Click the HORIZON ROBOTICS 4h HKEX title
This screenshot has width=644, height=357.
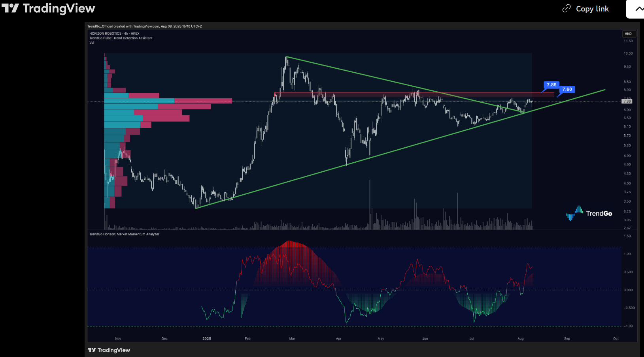114,34
